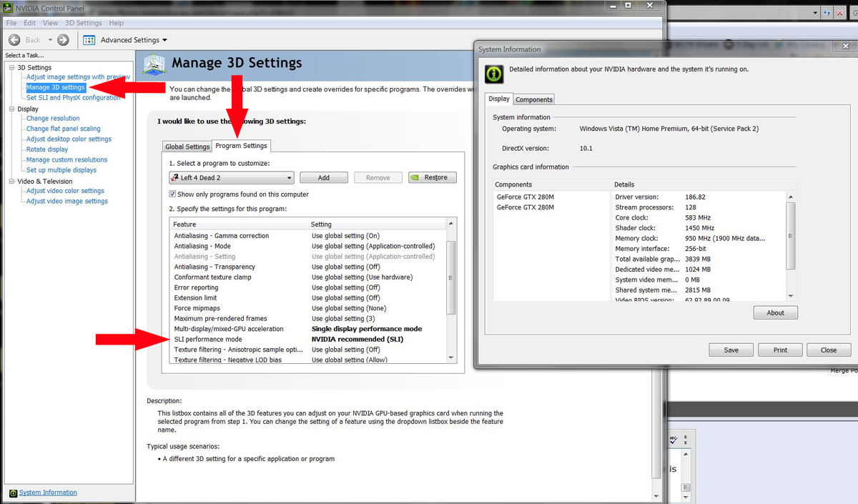Screen dimensions: 858x504
Task: Select 'Antialiasing - Gamma correction' feature row
Action: point(308,236)
